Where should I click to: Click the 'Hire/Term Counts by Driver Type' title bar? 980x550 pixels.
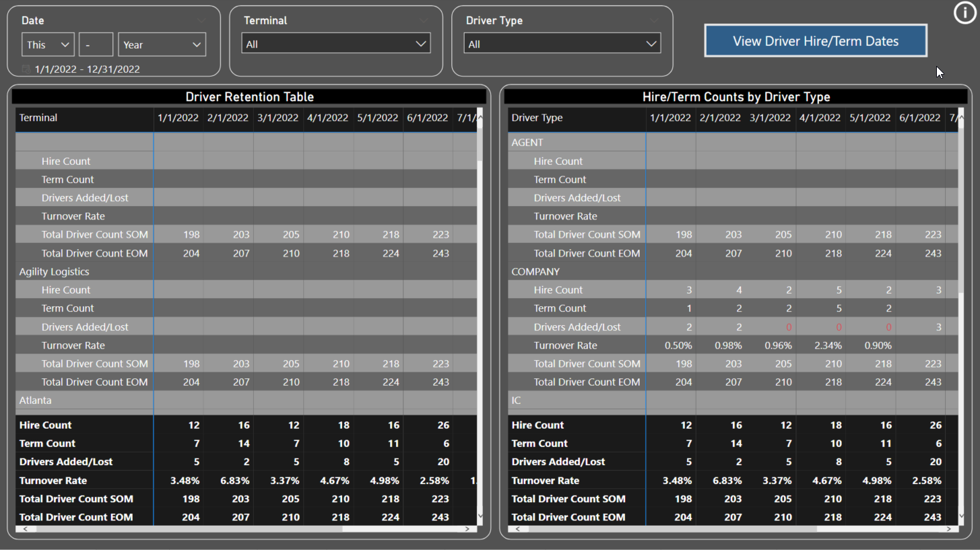click(736, 96)
